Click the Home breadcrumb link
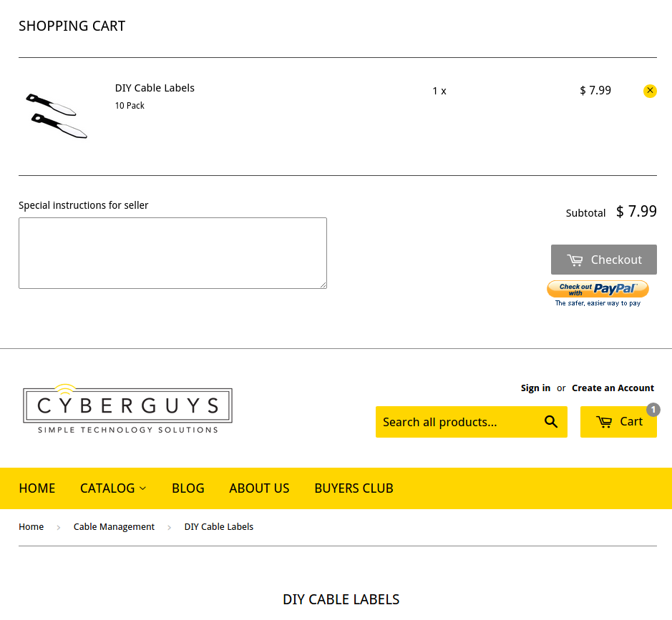 pos(31,527)
